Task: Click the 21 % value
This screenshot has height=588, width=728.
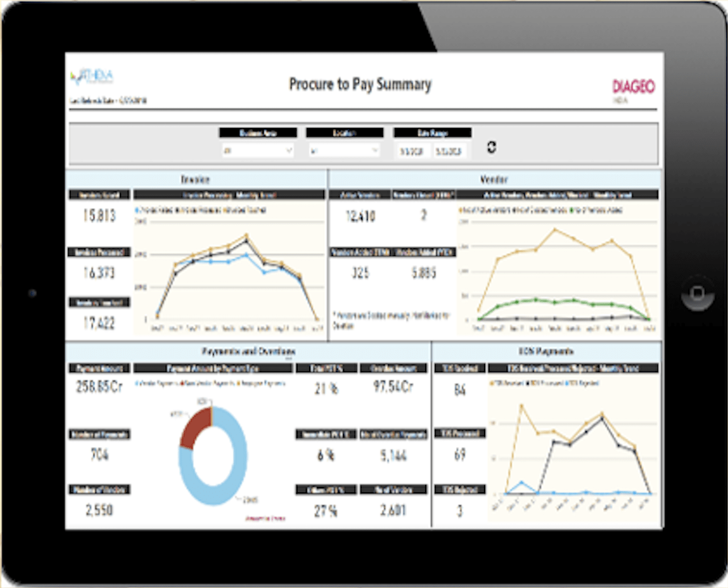Action: 326,389
